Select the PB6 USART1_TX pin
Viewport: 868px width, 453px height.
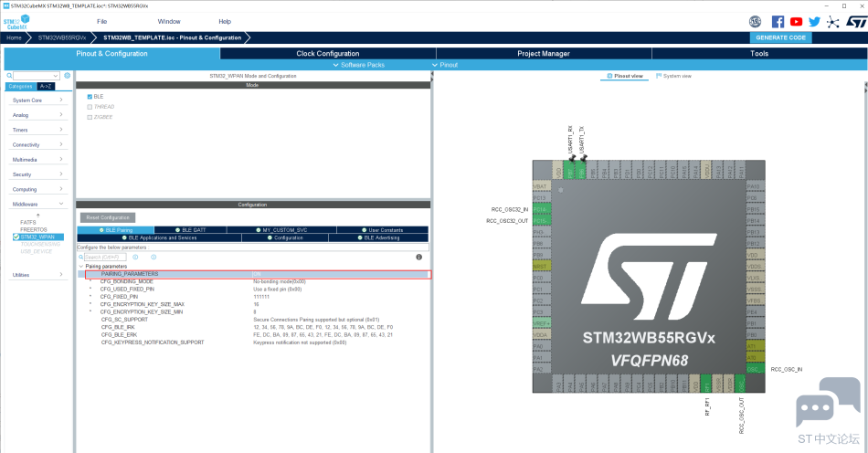581,169
